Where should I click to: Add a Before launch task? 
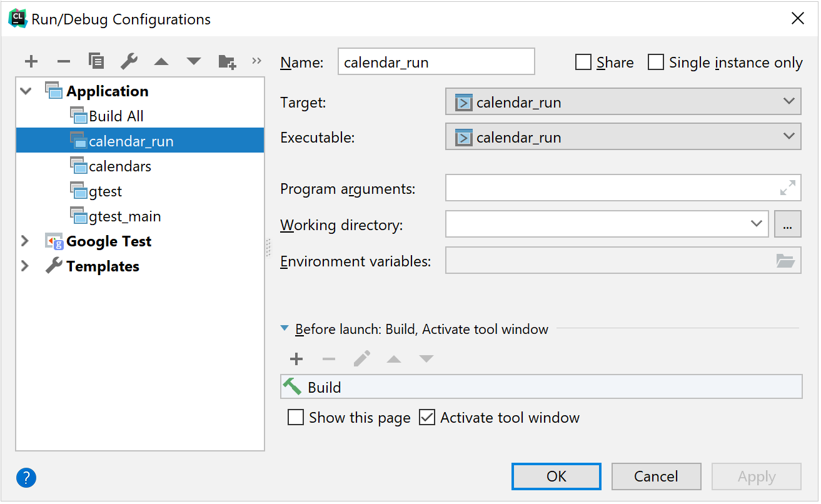(296, 359)
